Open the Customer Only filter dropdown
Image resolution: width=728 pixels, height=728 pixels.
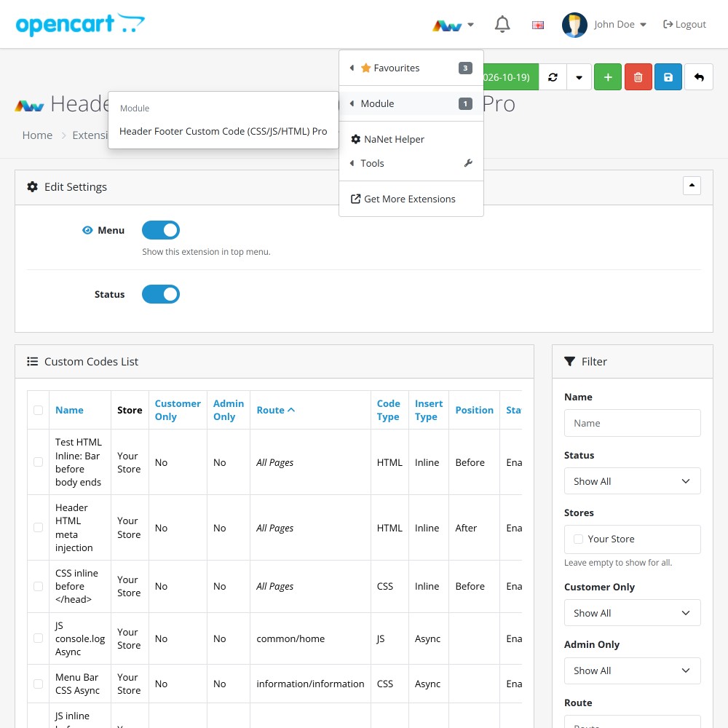click(632, 613)
